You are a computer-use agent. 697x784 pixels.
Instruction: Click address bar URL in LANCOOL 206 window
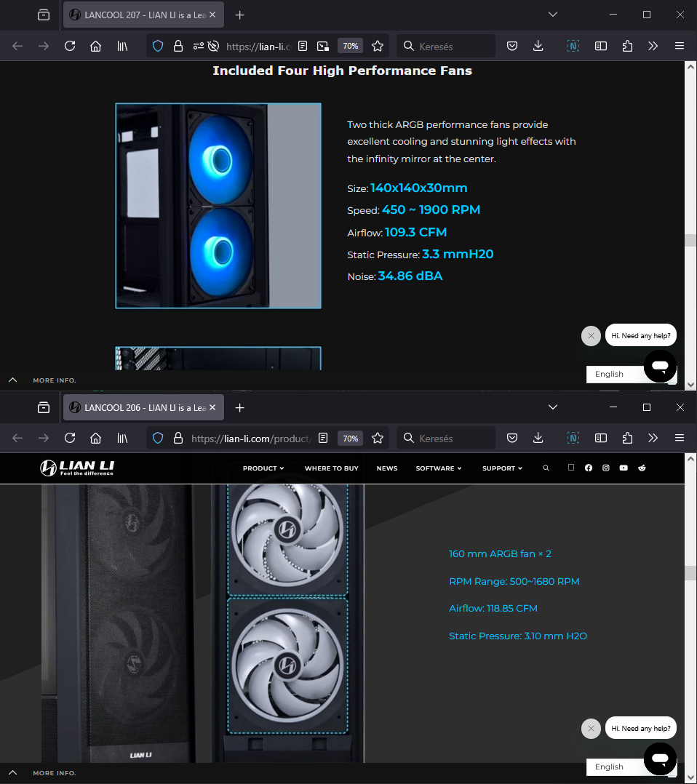coord(251,438)
